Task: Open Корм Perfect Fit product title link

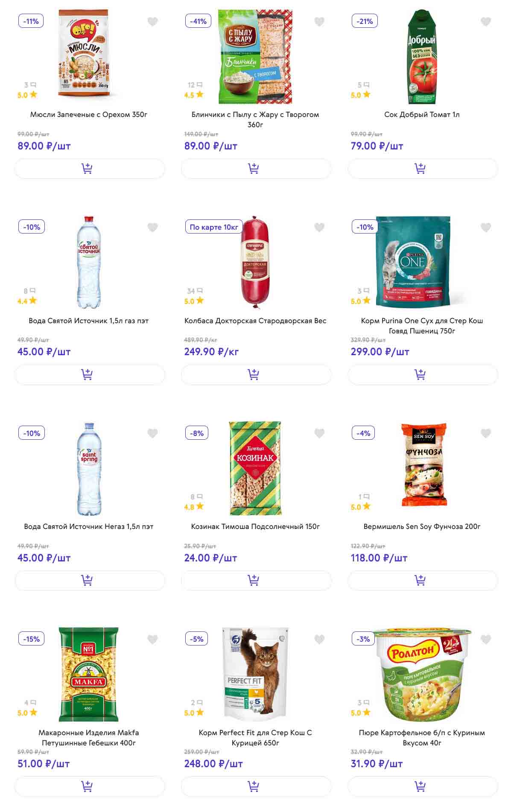Action: pos(255,738)
